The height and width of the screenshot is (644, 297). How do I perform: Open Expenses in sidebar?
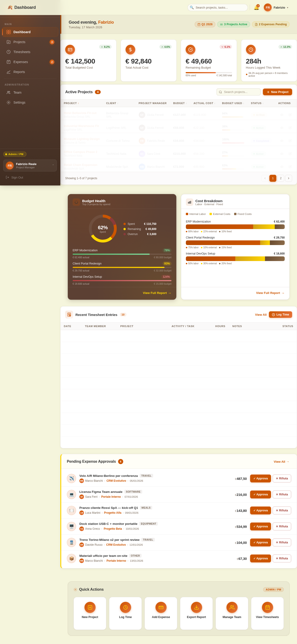tap(30, 62)
